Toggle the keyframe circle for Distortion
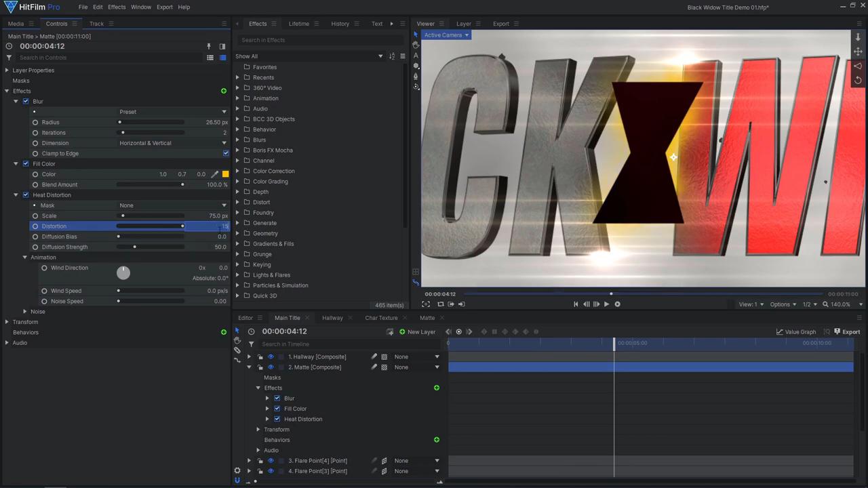 (x=35, y=226)
